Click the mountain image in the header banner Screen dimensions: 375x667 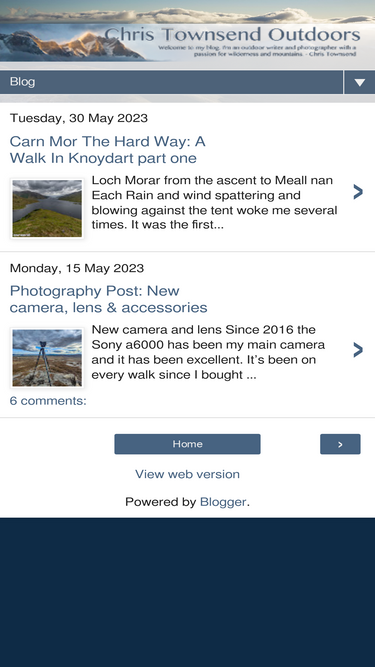click(70, 45)
